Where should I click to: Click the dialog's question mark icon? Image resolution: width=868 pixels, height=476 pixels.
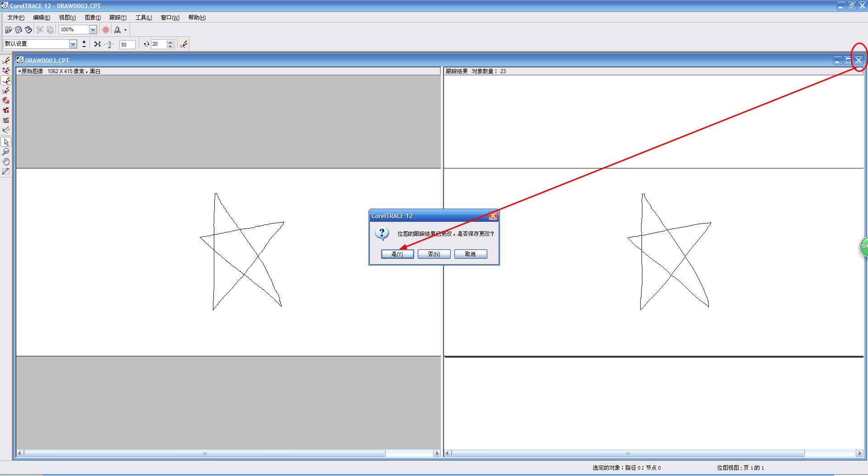pyautogui.click(x=382, y=233)
